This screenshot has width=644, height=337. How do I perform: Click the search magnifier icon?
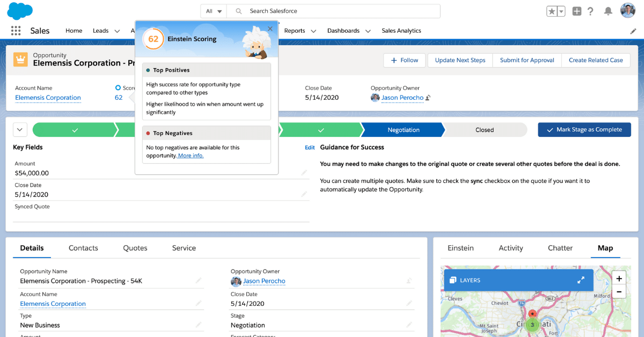click(x=239, y=11)
